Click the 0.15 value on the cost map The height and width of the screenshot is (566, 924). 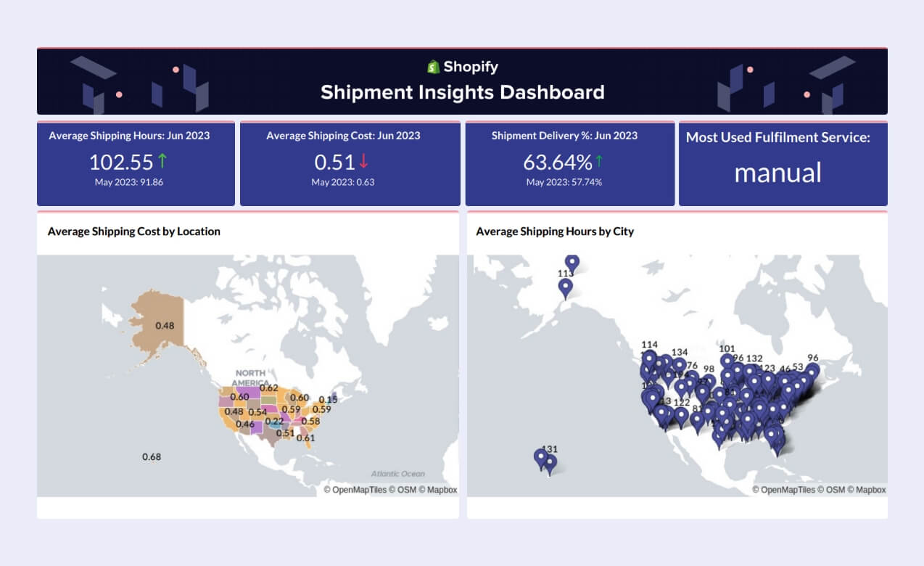(x=328, y=399)
